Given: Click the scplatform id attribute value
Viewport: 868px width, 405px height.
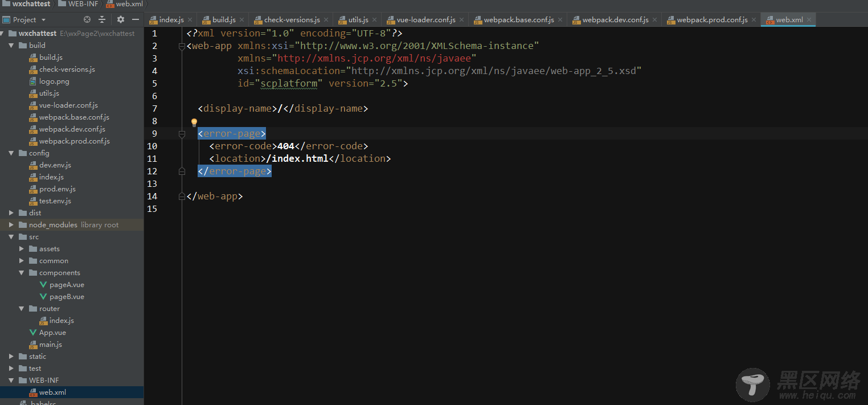Looking at the screenshot, I should pos(289,84).
